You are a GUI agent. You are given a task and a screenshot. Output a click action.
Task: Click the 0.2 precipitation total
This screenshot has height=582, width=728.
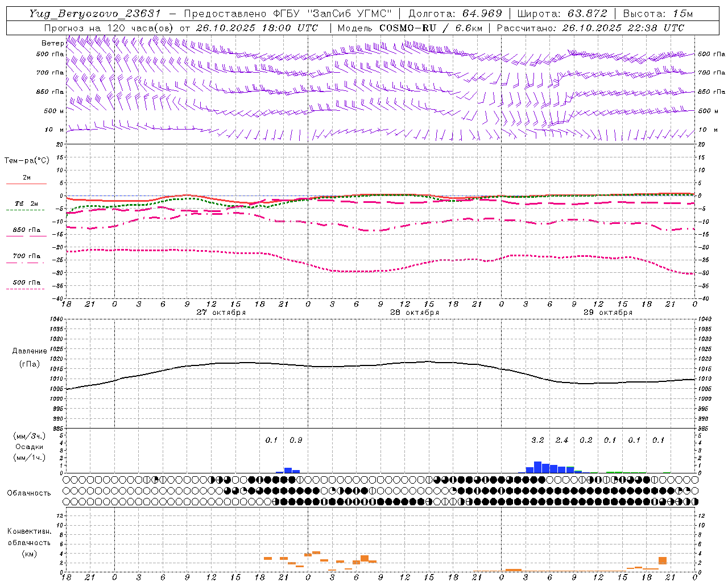coord(586,440)
